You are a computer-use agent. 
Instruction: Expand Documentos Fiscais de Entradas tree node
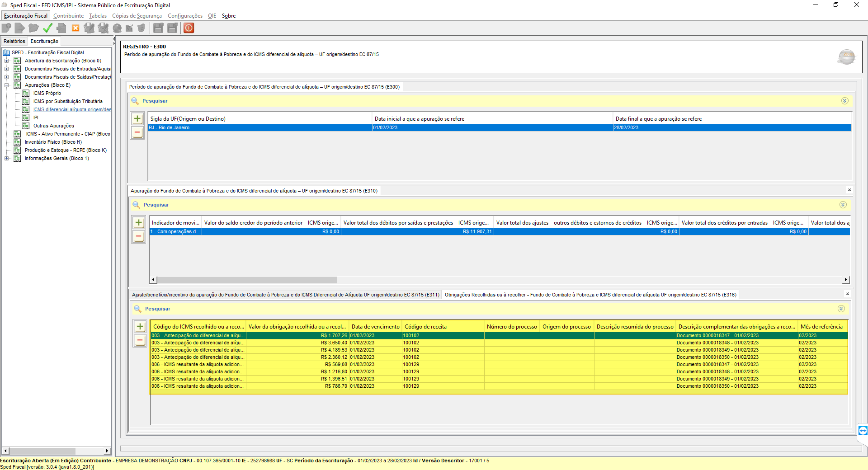(x=6, y=69)
